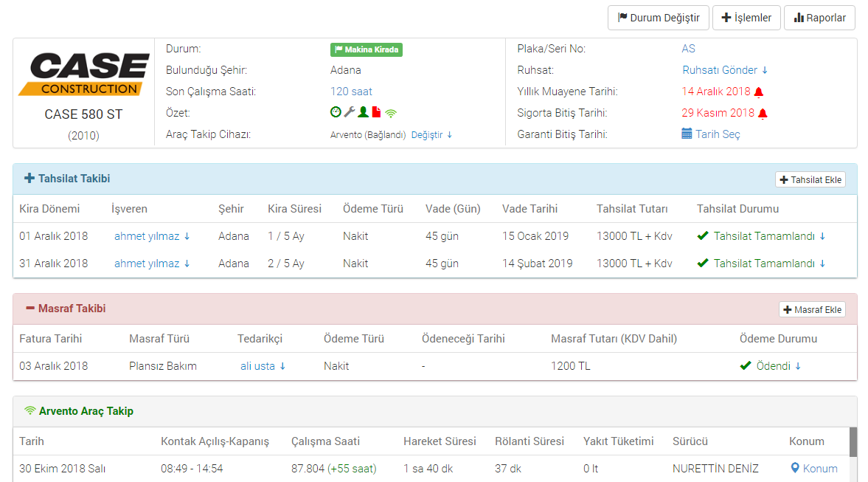Click the bell icon beside 29 Kasım 2018
The width and height of the screenshot is (868, 482).
763,114
